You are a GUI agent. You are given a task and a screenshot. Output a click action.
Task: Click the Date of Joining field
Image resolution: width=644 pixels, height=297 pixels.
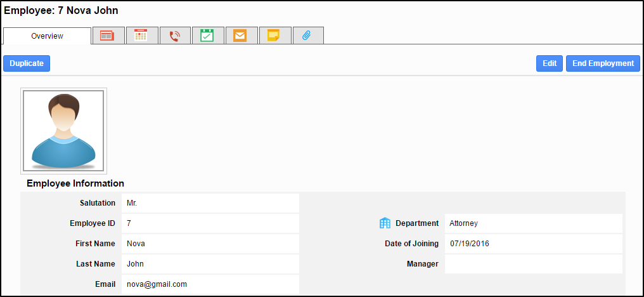coord(533,244)
